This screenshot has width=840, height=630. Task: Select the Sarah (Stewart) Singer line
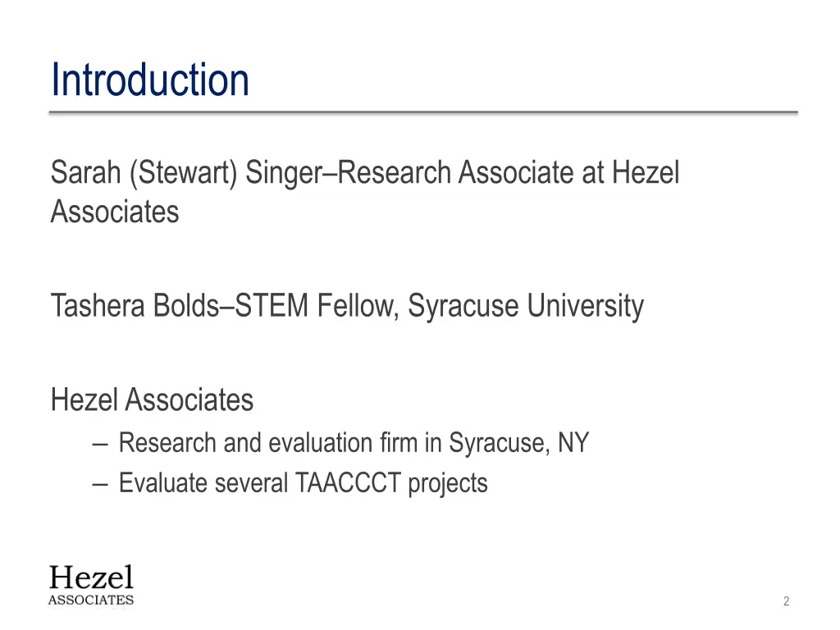tap(365, 192)
